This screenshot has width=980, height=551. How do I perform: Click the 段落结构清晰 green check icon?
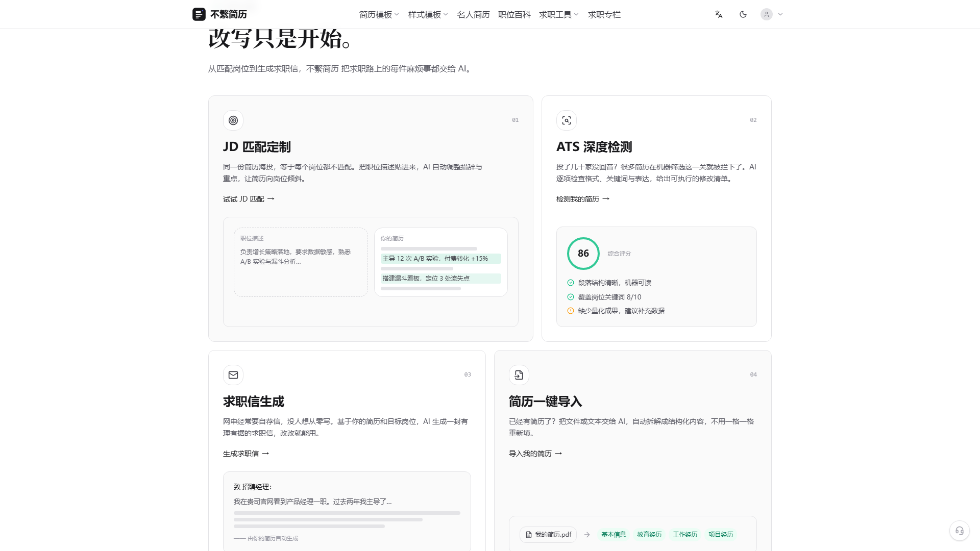(571, 283)
